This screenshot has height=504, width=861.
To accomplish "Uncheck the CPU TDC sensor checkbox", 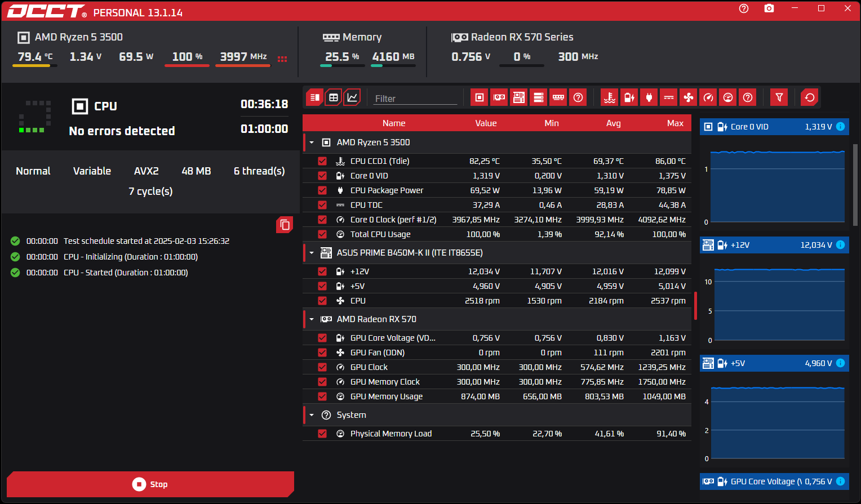I will [322, 205].
